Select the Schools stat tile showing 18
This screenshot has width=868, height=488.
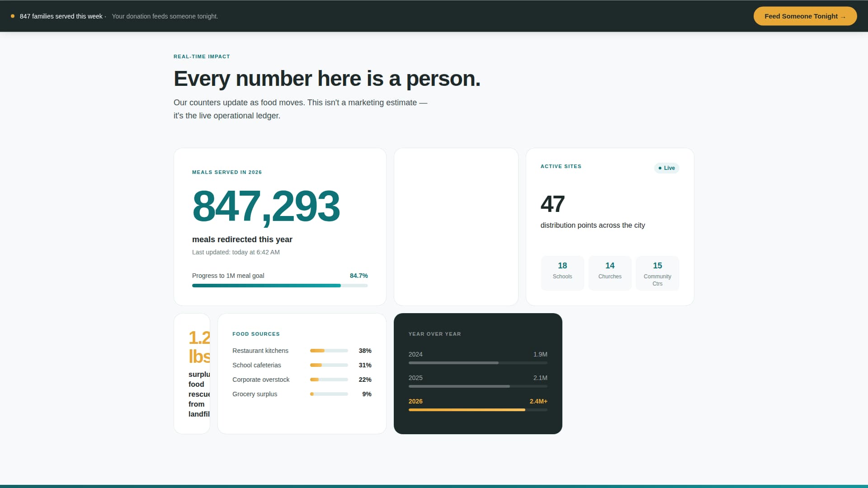pos(562,273)
